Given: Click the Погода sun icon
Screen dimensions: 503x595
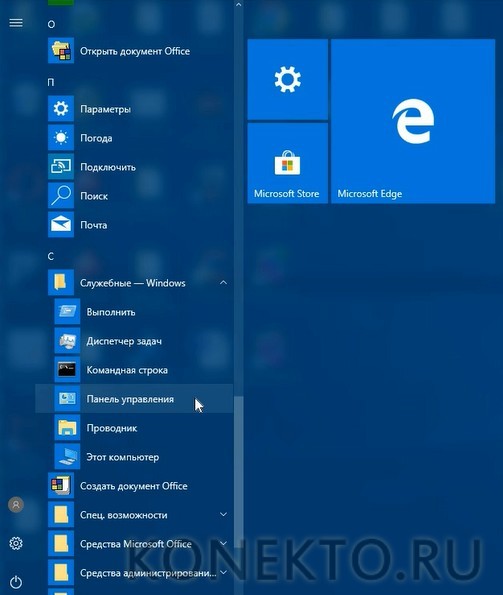Looking at the screenshot, I should pos(61,137).
